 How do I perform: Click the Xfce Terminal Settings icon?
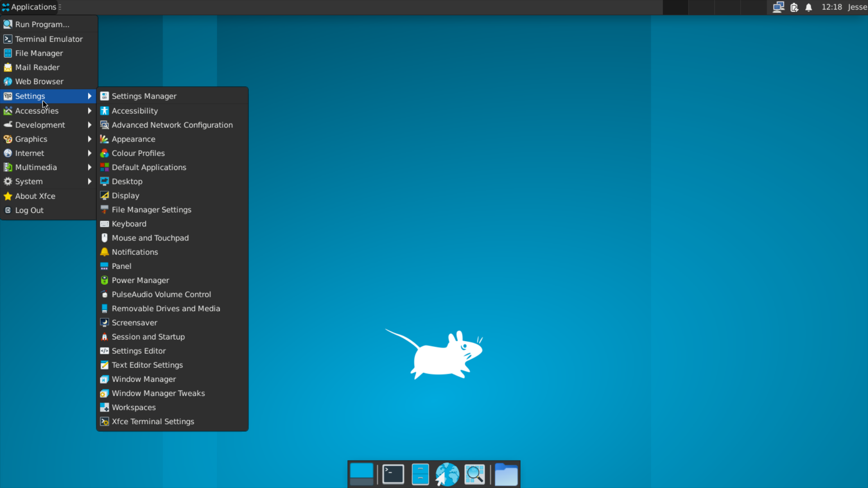pyautogui.click(x=104, y=422)
